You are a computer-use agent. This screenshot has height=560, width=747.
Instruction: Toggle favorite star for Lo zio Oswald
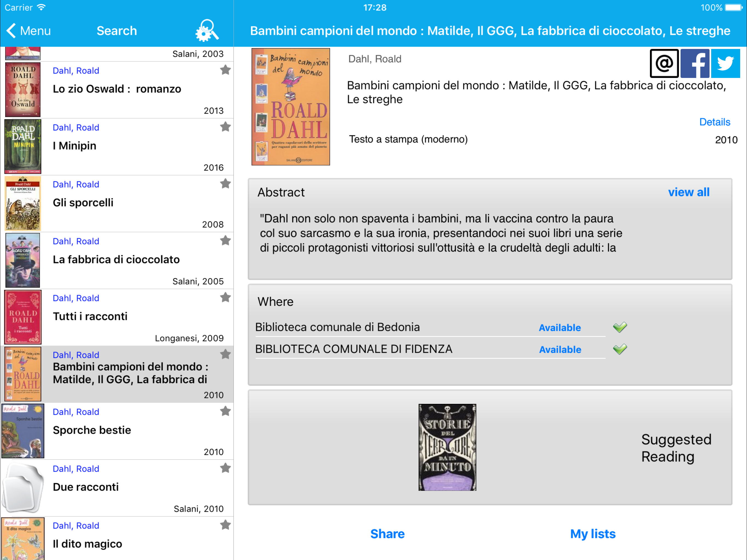coord(225,70)
